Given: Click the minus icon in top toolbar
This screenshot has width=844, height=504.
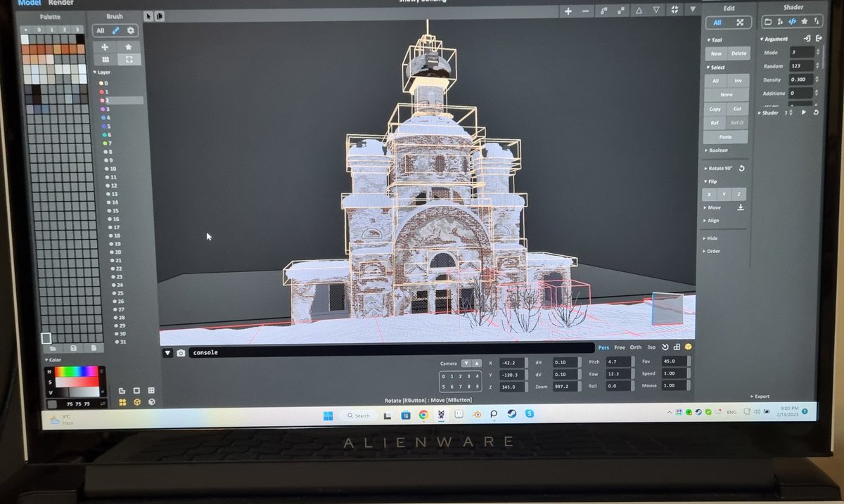Looking at the screenshot, I should [587, 11].
